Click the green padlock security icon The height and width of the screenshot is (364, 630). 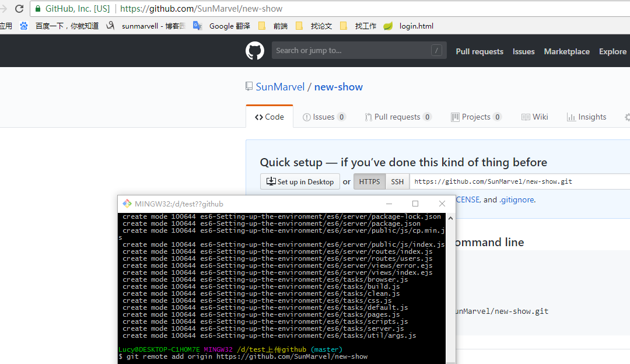[38, 8]
